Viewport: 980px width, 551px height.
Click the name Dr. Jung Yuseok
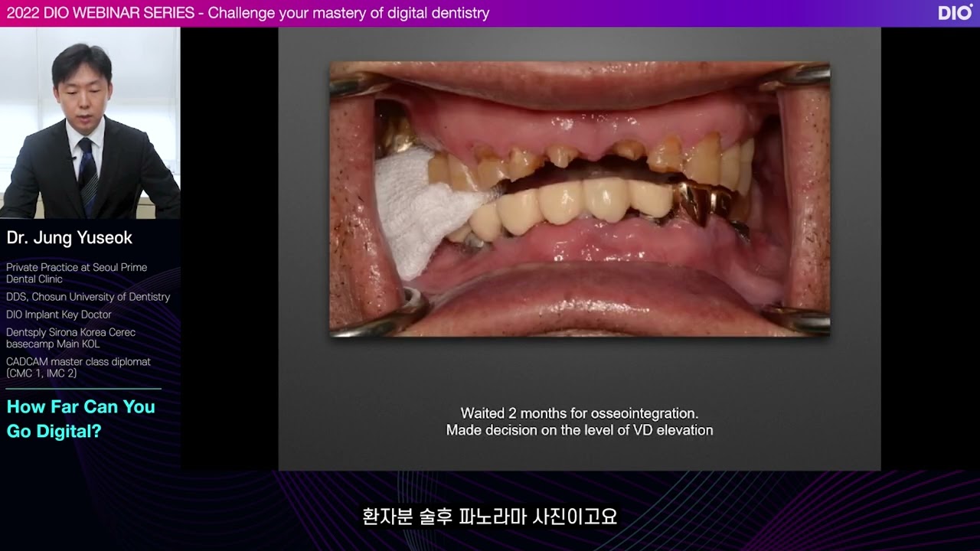[70, 238]
